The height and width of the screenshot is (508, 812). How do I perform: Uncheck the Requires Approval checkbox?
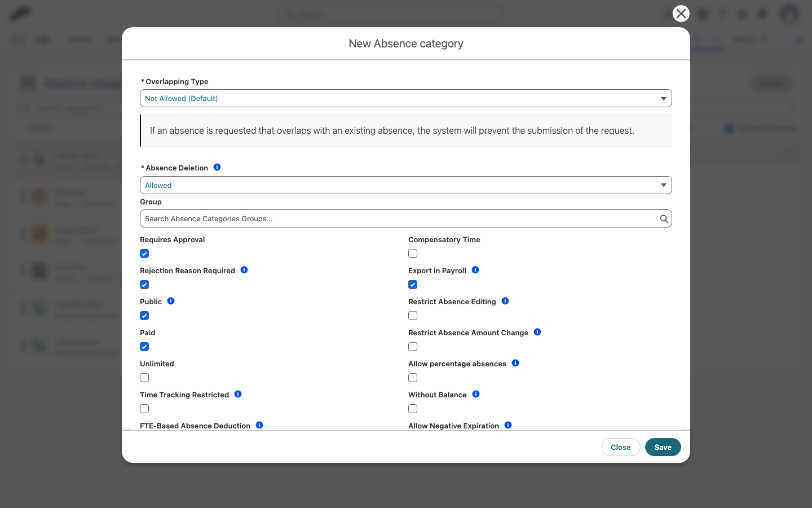144,253
